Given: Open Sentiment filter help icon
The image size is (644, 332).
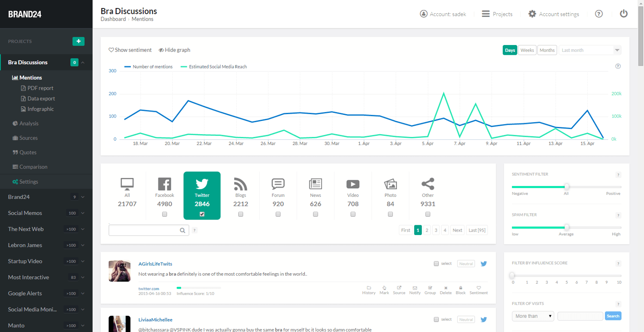Looking at the screenshot, I should [x=618, y=175].
